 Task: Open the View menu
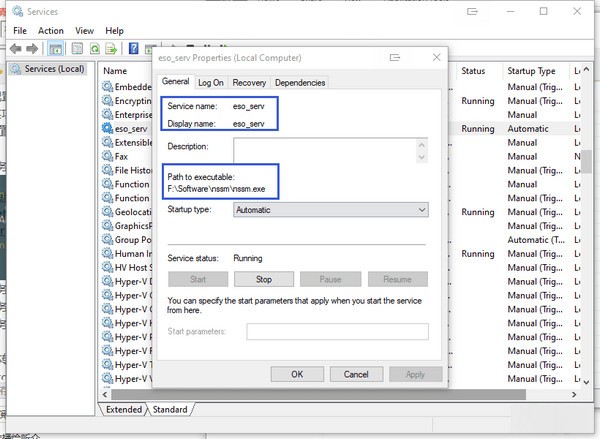point(84,31)
